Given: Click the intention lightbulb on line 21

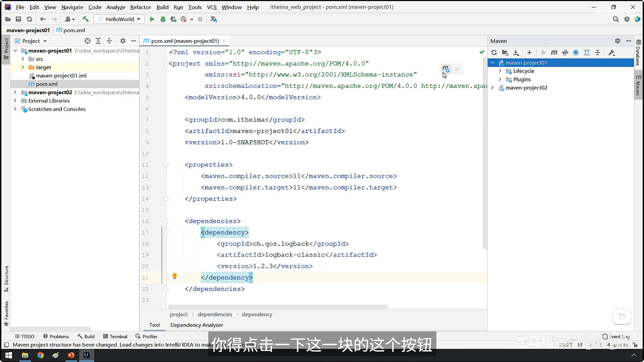Looking at the screenshot, I should (x=174, y=276).
